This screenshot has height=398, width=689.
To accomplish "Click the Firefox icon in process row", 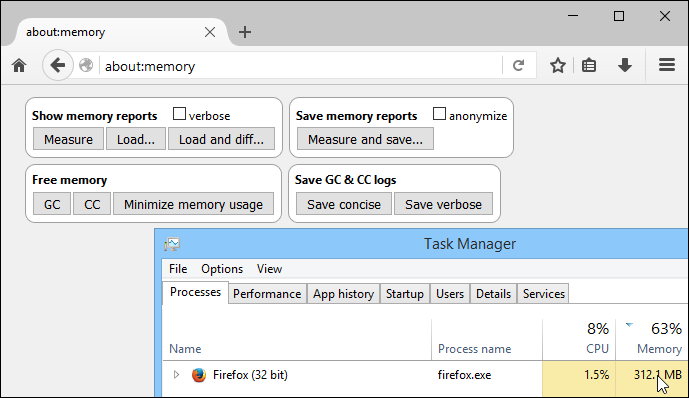I will [x=199, y=375].
